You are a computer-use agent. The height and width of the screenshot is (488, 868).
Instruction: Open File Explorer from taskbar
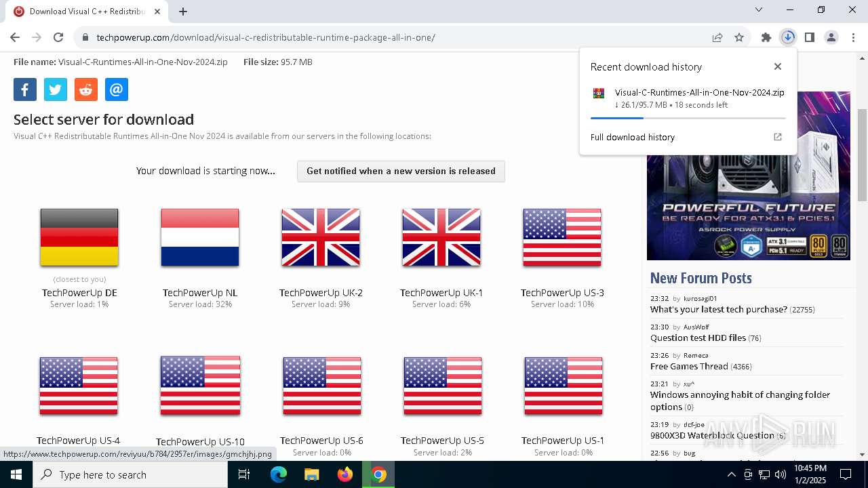pos(312,474)
